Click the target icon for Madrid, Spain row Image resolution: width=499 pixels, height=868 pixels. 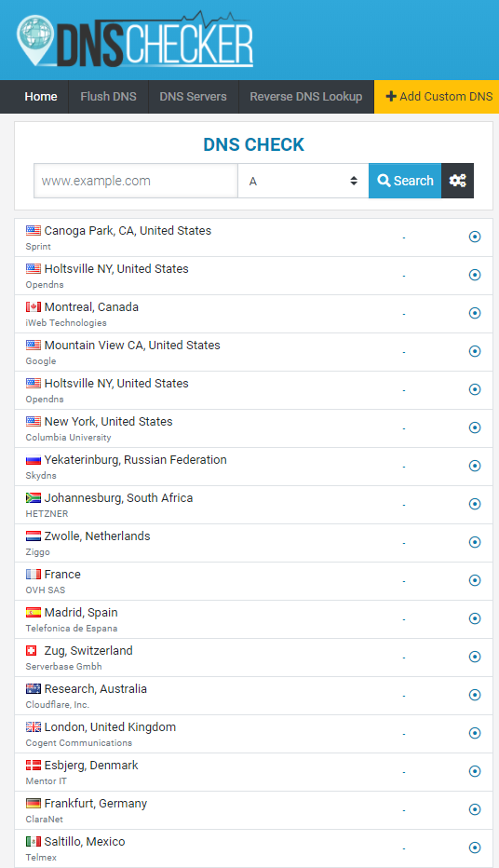coord(475,619)
